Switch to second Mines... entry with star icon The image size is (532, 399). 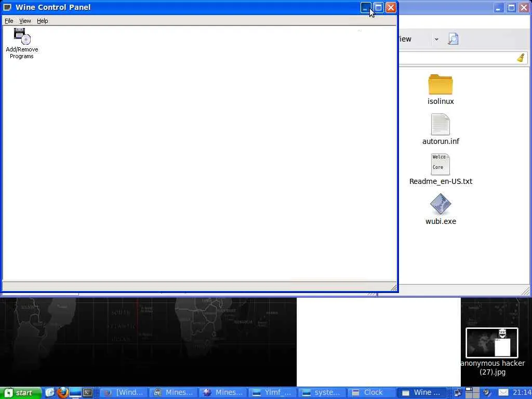223,393
